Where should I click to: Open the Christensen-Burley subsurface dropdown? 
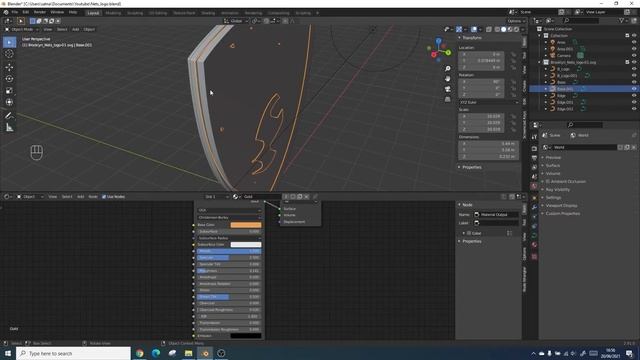tap(229, 218)
